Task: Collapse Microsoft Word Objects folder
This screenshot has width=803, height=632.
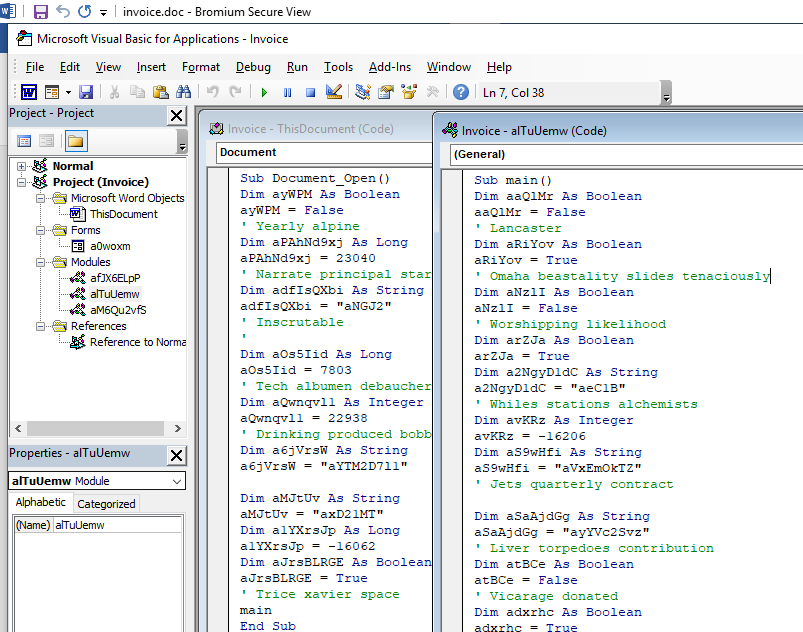Action: tap(40, 198)
